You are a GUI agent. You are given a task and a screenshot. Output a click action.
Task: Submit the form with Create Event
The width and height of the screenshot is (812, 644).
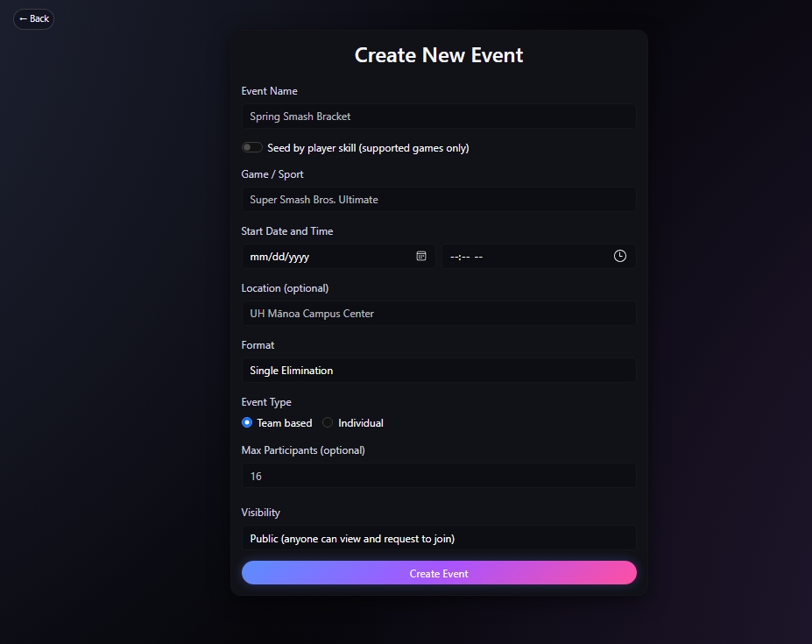[438, 573]
